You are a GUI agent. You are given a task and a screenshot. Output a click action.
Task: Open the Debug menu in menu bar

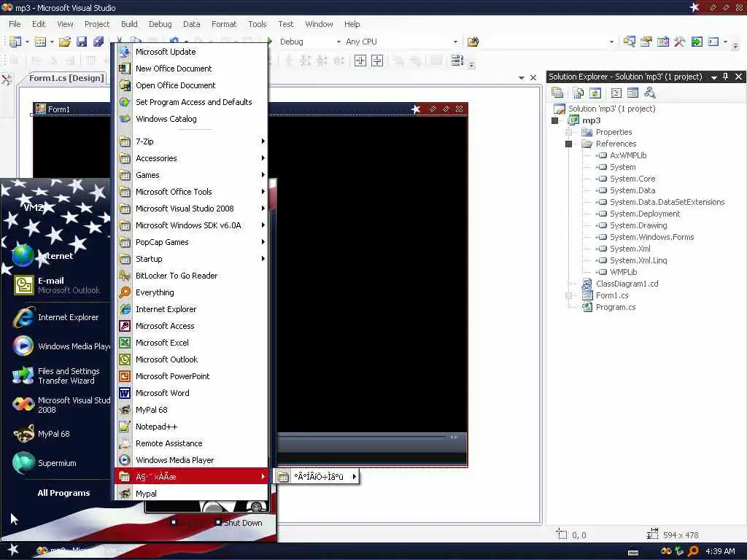click(160, 24)
